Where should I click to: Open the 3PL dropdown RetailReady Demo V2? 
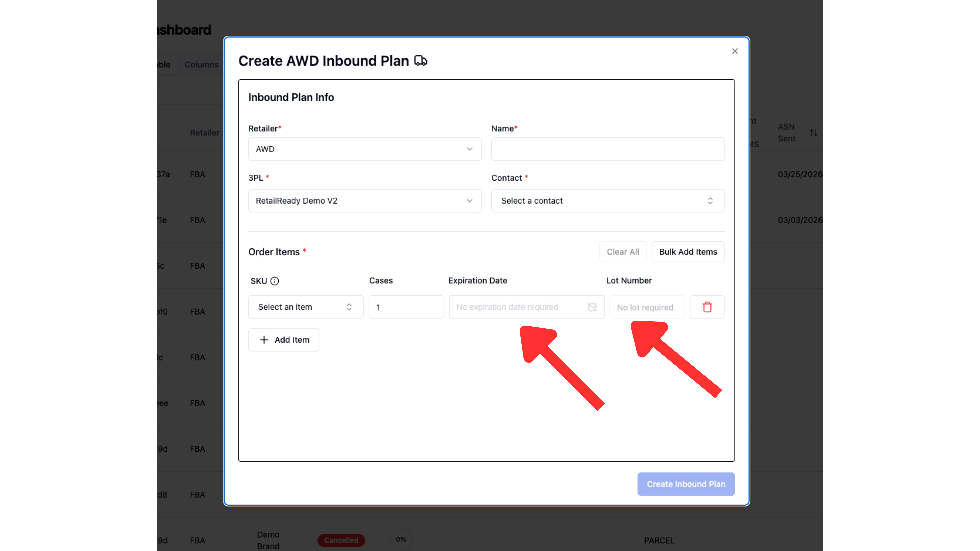click(x=365, y=201)
